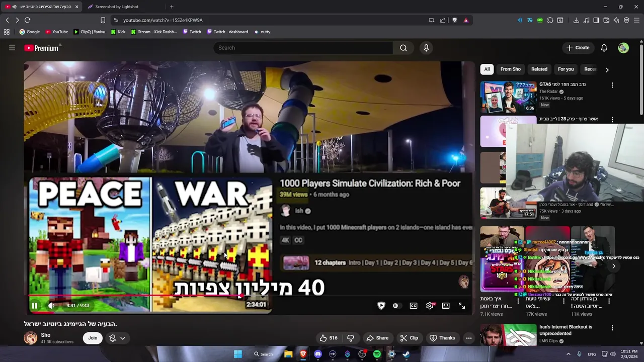Open Brave VPN shield icon
This screenshot has width=644, height=362.
[626, 20]
